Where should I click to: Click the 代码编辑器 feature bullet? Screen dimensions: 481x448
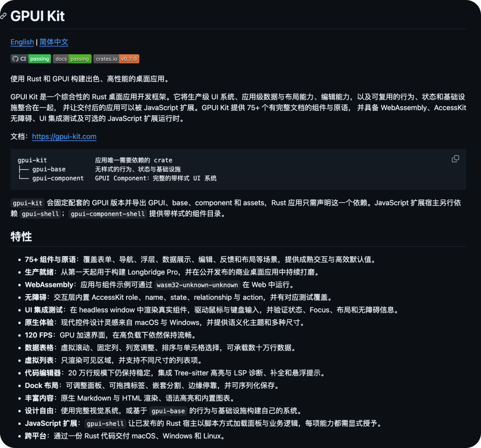pos(175,373)
